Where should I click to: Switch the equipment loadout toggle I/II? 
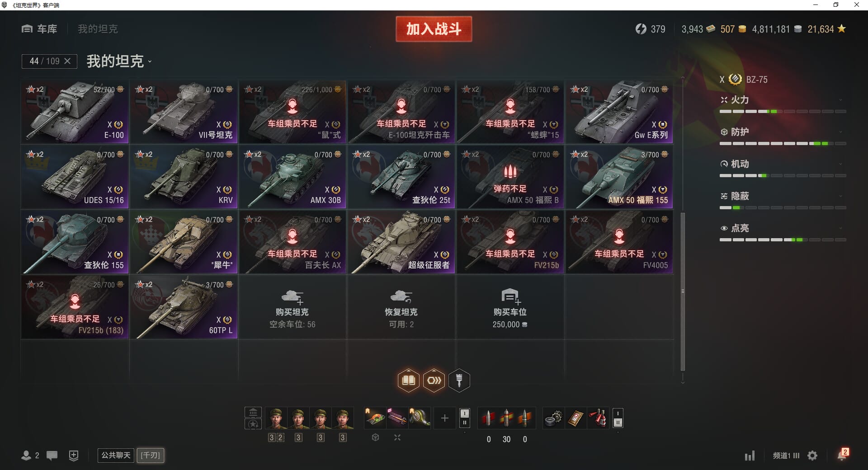[x=464, y=418]
